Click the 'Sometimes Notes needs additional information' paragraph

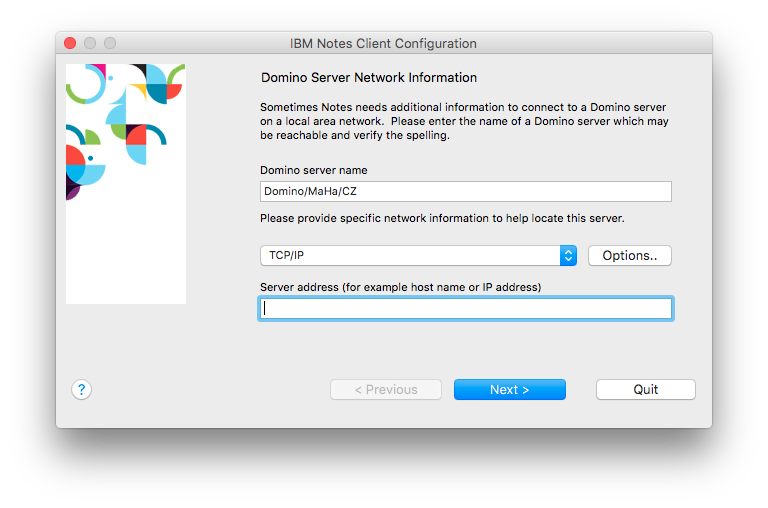click(464, 121)
